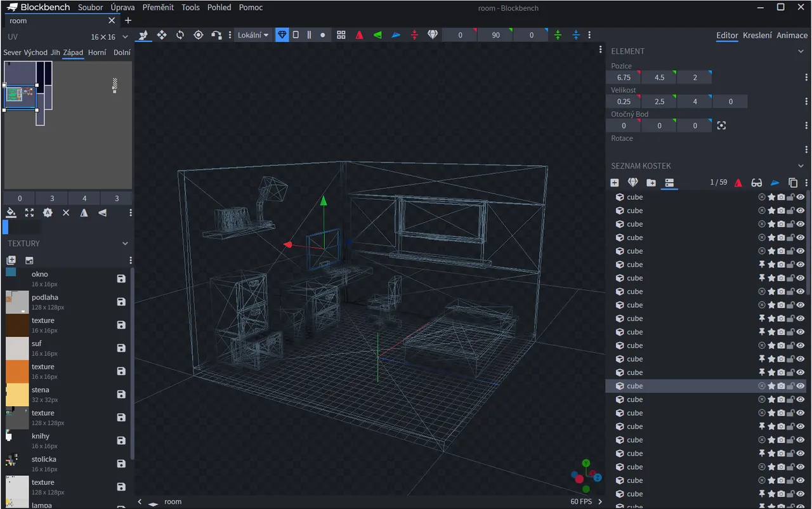812x509 pixels.
Task: Click the duplicate icon in outliner toolbar
Action: (793, 182)
